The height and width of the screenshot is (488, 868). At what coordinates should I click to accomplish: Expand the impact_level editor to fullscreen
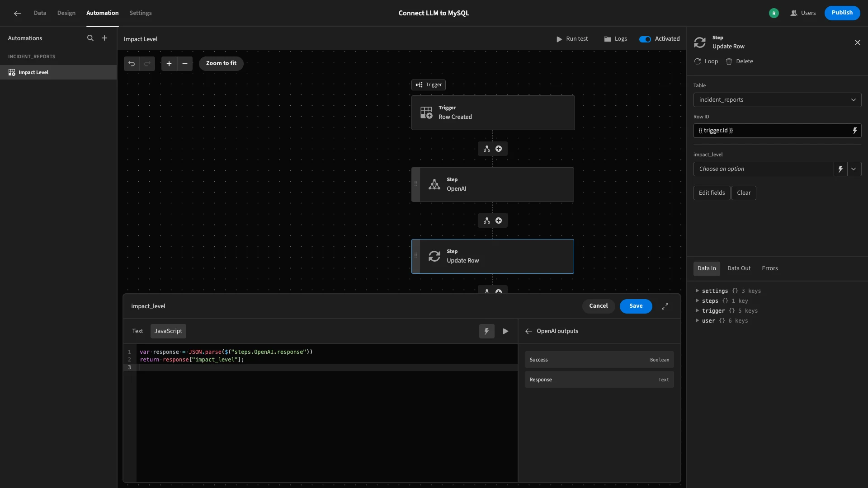point(665,306)
